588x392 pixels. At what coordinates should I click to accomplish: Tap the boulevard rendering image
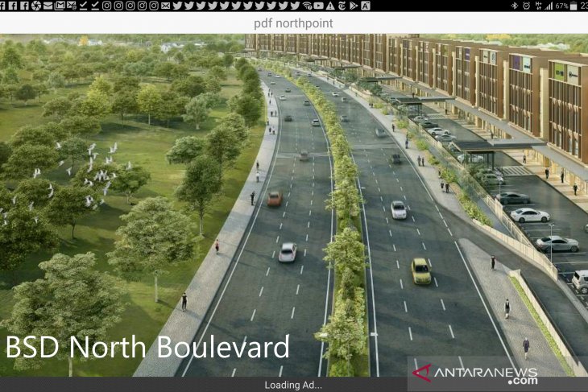point(294,205)
